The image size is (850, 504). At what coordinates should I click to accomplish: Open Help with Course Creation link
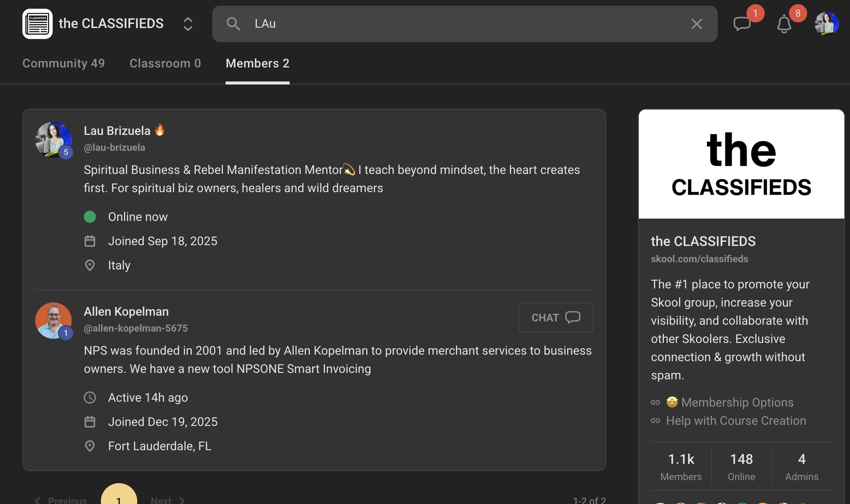click(x=736, y=421)
